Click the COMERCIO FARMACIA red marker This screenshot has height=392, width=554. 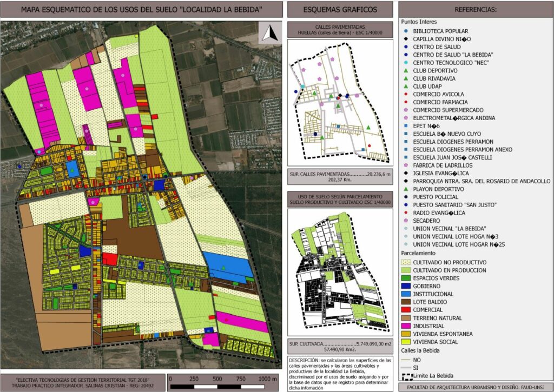pos(406,102)
